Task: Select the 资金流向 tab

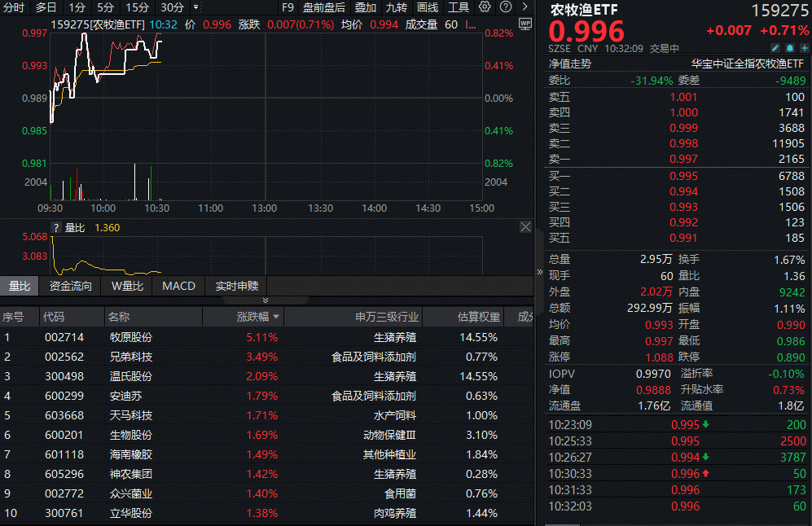Action: coord(71,286)
